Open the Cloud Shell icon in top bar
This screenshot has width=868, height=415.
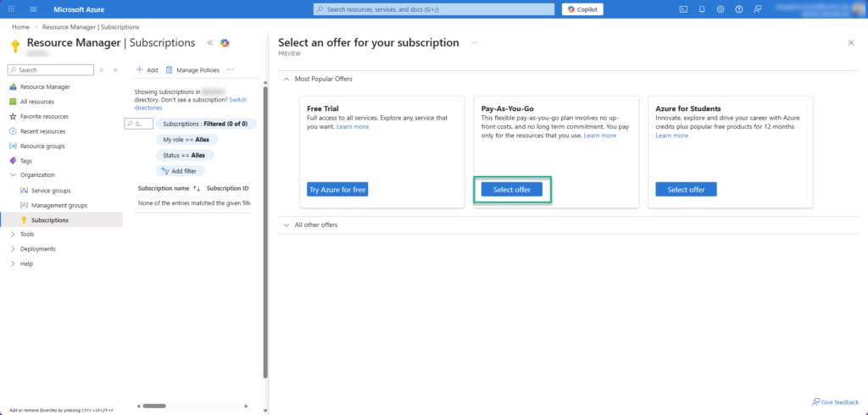point(683,9)
